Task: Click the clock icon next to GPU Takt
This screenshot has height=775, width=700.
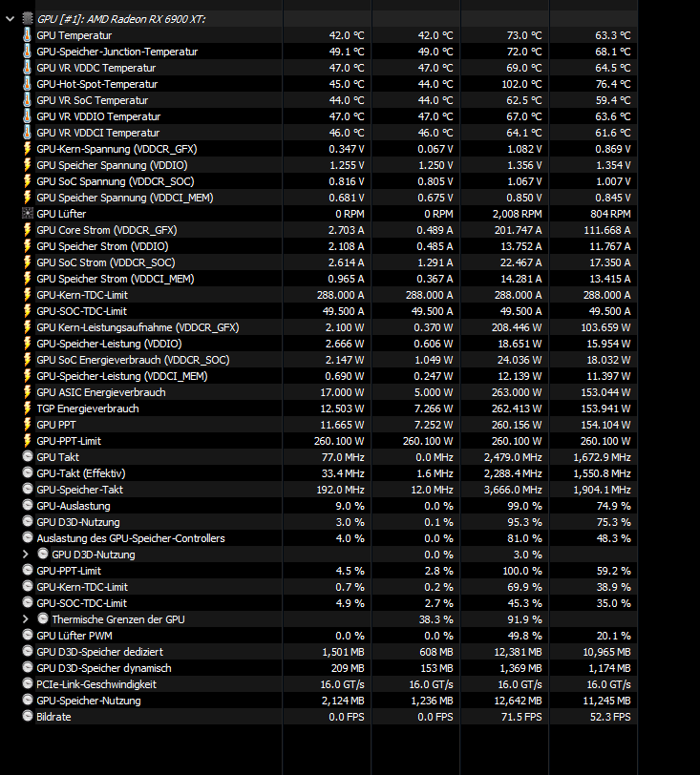Action: point(28,456)
